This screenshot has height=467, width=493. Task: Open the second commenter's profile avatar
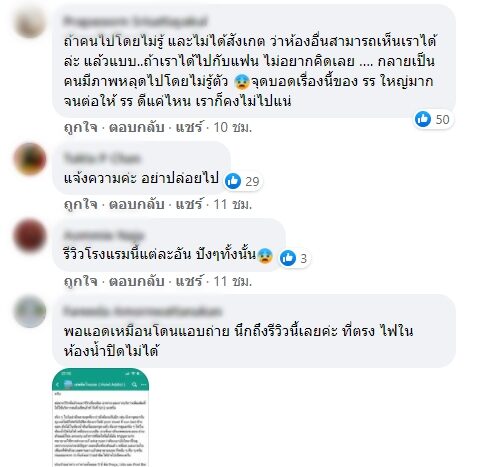pos(30,159)
